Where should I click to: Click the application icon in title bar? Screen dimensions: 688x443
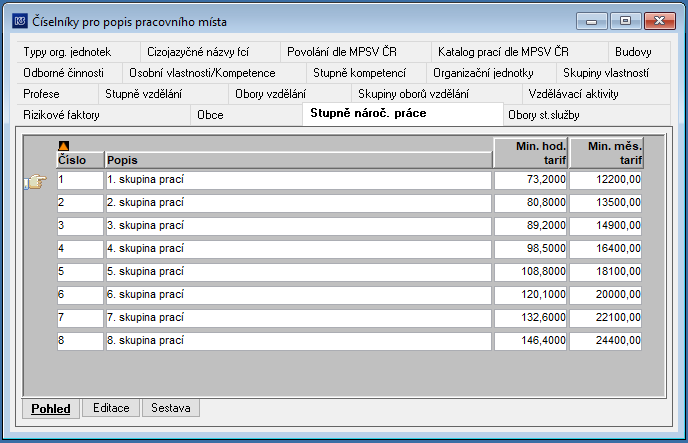tap(20, 21)
